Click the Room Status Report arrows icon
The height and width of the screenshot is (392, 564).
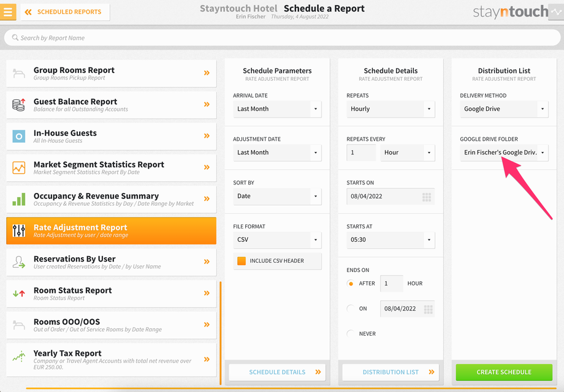coord(19,293)
